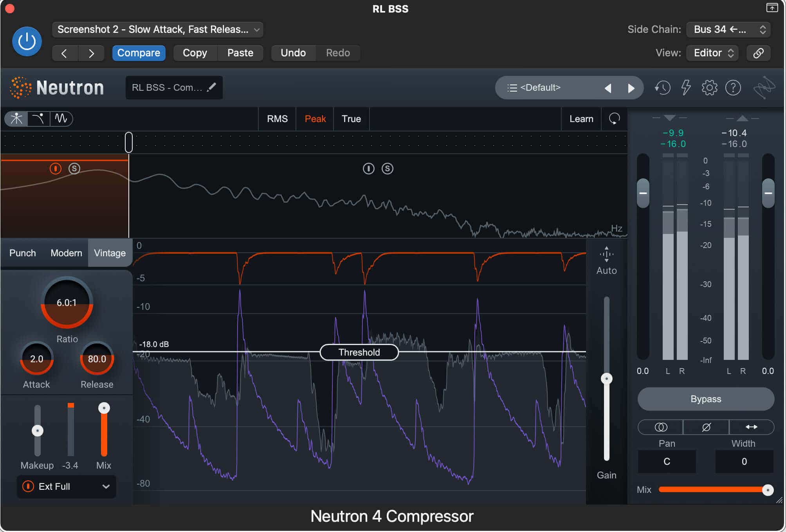Click the Makeup gain slider handle

38,431
